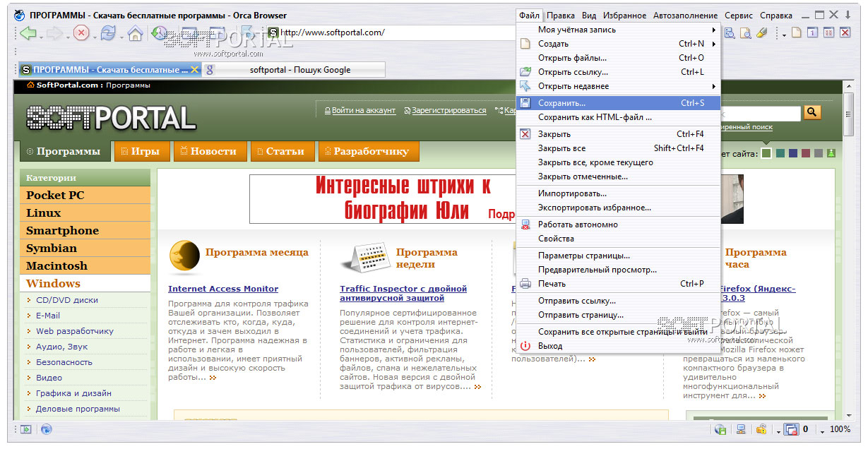Image resolution: width=868 pixels, height=449 pixels.
Task: Click the window icon with the red grid
Action: coord(829,32)
